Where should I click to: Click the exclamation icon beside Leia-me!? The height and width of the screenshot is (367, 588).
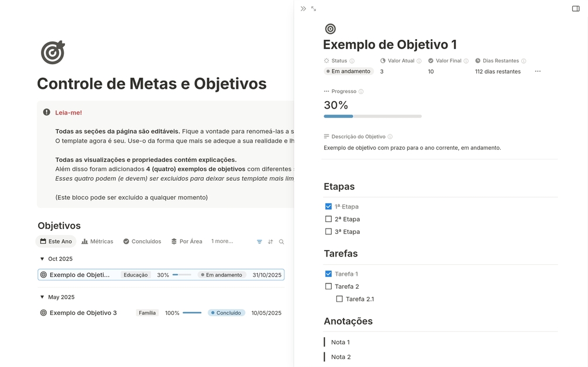46,112
